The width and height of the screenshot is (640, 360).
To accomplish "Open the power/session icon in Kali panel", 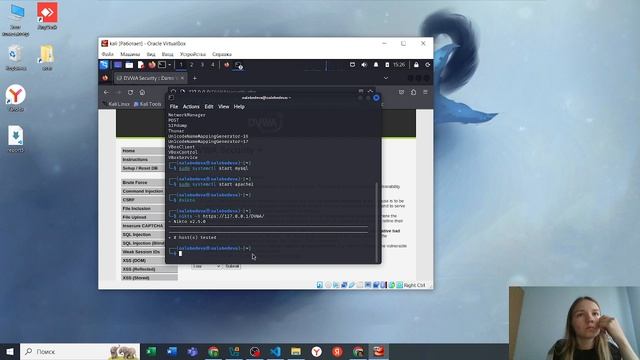I will click(x=427, y=65).
